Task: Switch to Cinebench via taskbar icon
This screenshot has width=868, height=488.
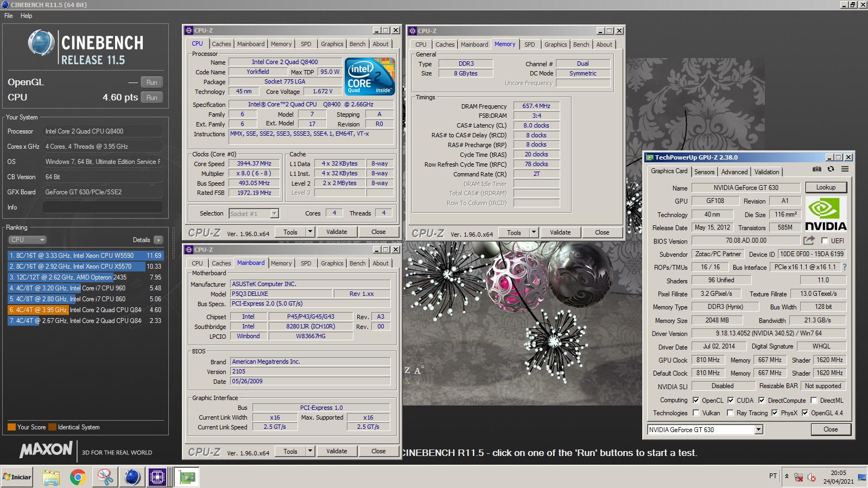Action: pyautogui.click(x=132, y=477)
